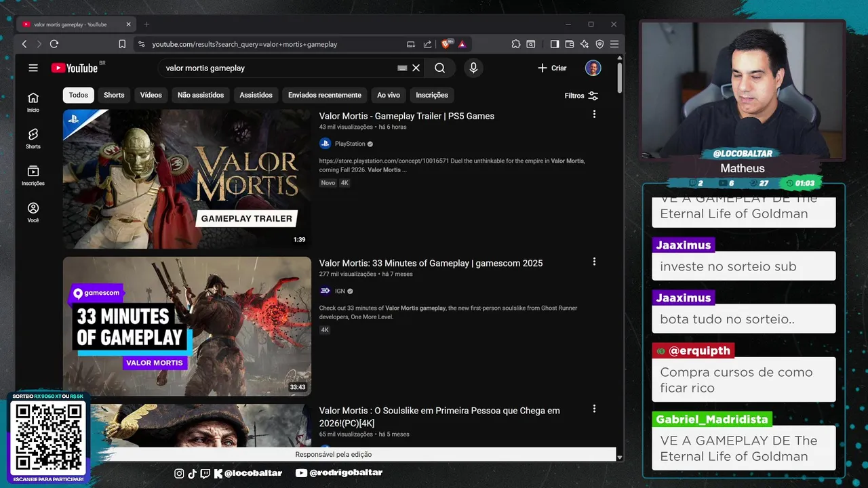Open the IGN channel link
This screenshot has width=868, height=488.
pyautogui.click(x=340, y=291)
